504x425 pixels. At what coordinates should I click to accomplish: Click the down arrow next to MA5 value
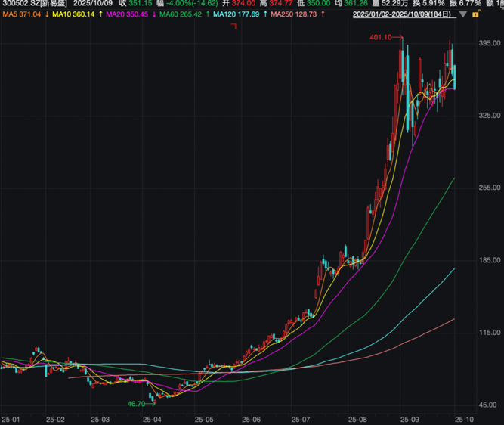[48, 14]
